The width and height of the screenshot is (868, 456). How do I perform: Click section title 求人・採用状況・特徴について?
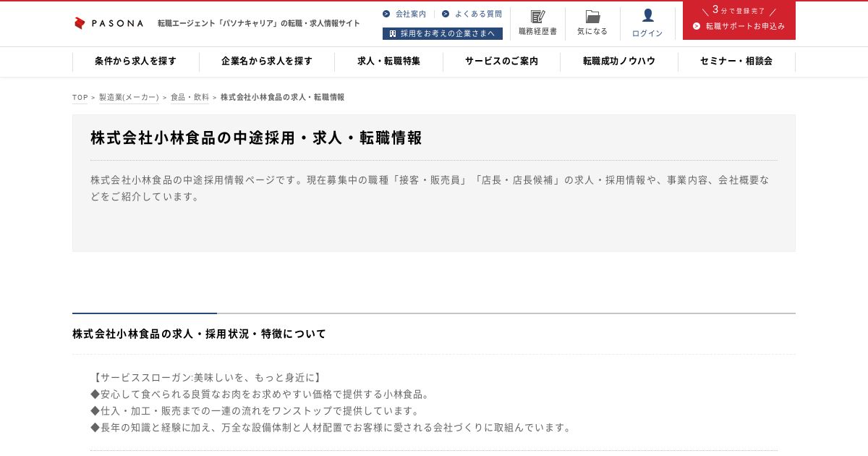[x=199, y=334]
